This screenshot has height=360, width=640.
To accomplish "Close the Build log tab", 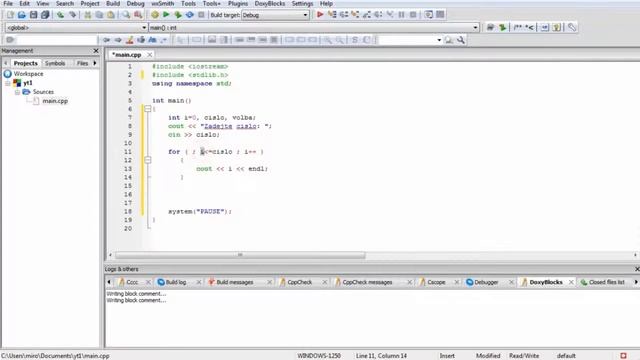I will pos(199,282).
